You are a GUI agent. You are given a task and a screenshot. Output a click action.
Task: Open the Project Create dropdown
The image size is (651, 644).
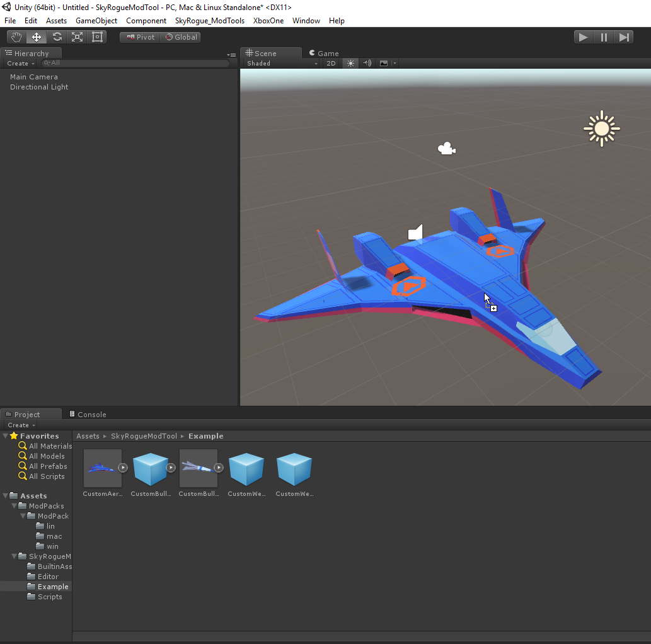point(21,425)
